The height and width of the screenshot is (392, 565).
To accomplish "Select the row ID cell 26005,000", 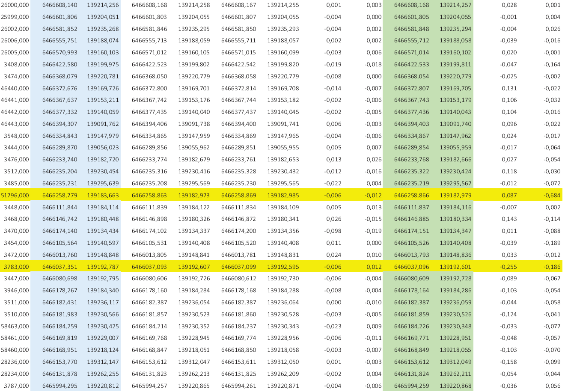I will click(15, 53).
